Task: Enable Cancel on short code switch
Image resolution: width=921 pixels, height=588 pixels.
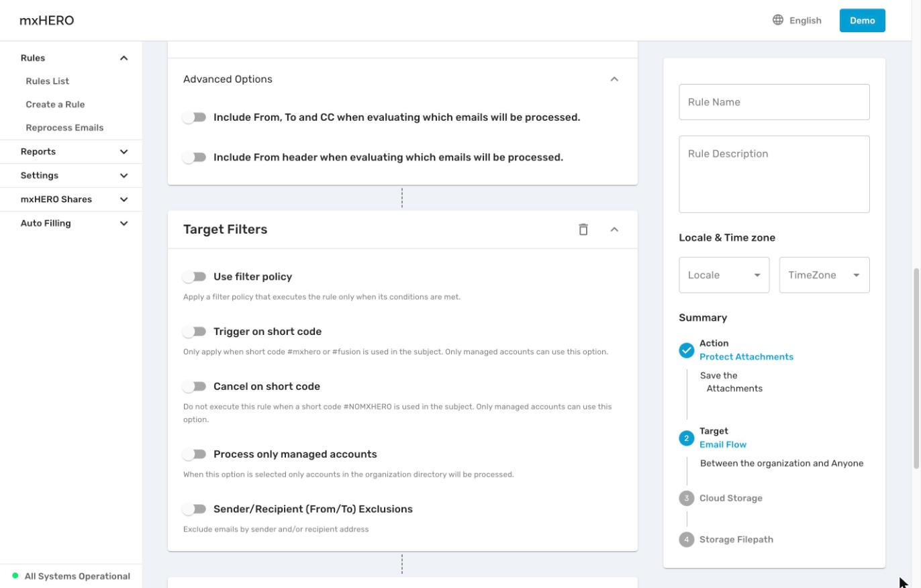Action: pyautogui.click(x=195, y=387)
